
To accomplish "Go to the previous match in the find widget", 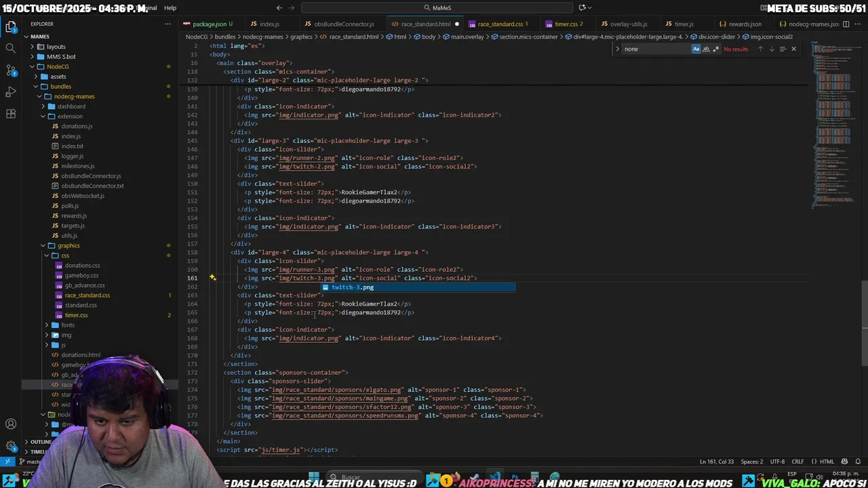I will [x=760, y=49].
